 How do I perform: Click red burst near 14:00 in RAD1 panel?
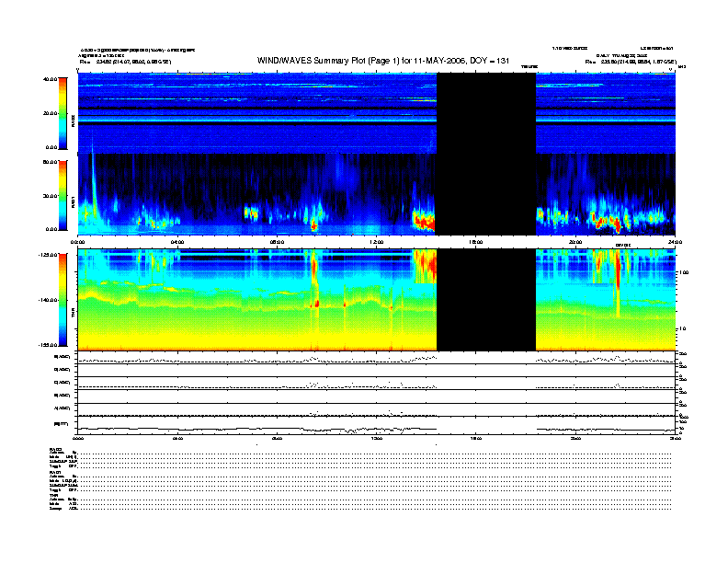pos(424,220)
